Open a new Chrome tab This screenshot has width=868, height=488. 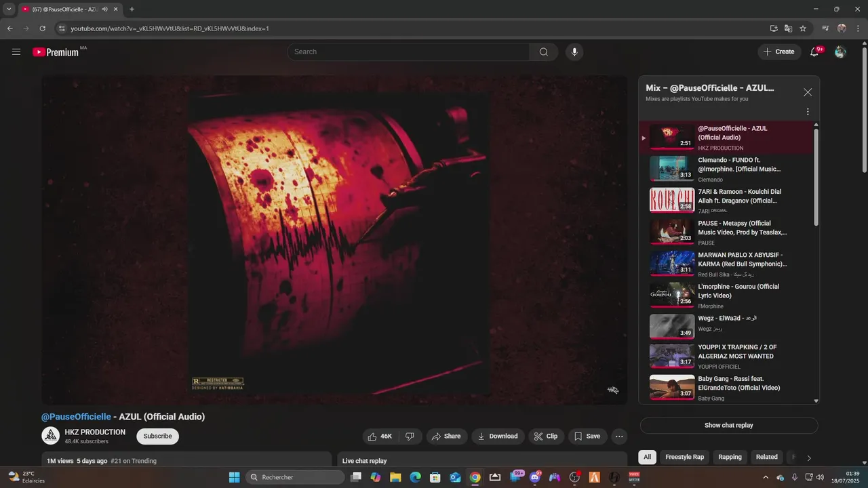click(x=132, y=9)
